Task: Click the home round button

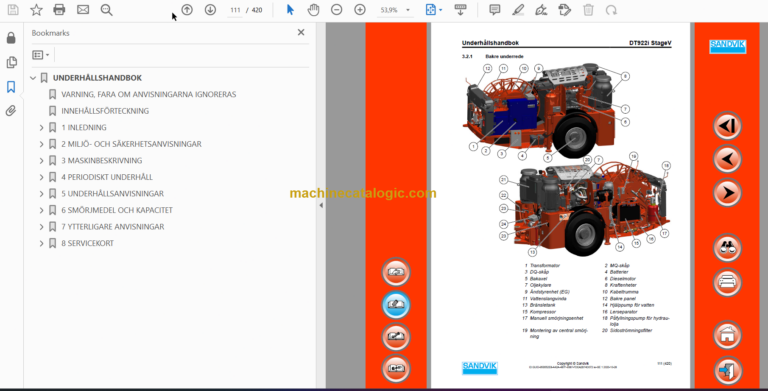Action: (x=727, y=335)
